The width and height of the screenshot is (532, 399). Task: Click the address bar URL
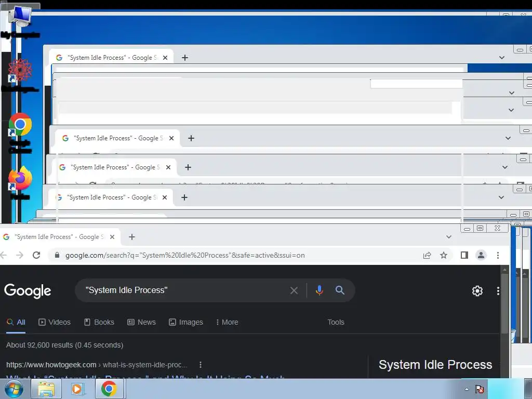[185, 255]
